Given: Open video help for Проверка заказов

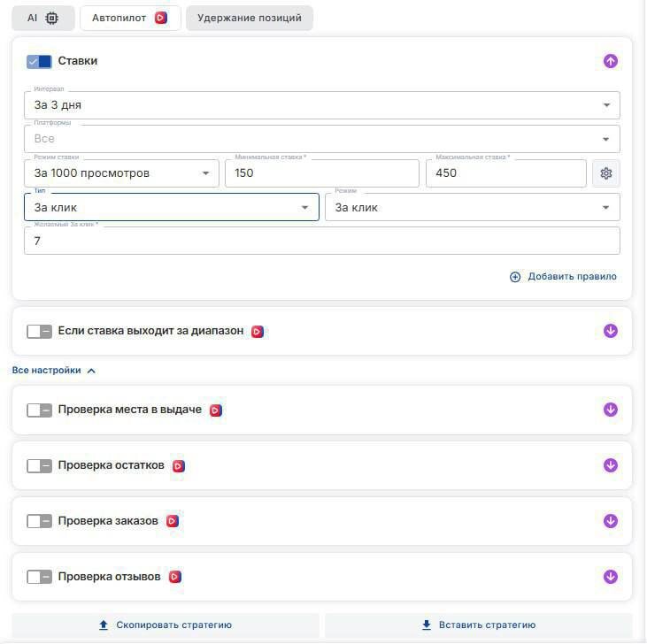Looking at the screenshot, I should click(172, 521).
